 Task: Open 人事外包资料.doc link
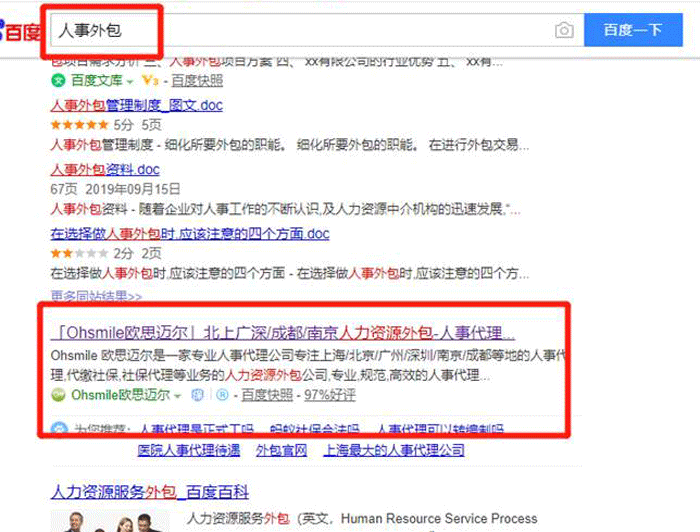pyautogui.click(x=105, y=170)
